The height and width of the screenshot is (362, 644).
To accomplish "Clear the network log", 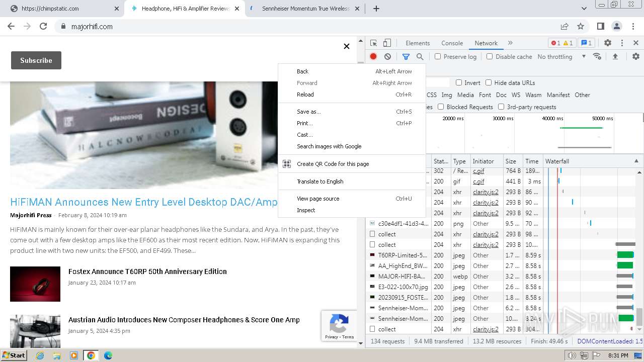I will pos(387,57).
